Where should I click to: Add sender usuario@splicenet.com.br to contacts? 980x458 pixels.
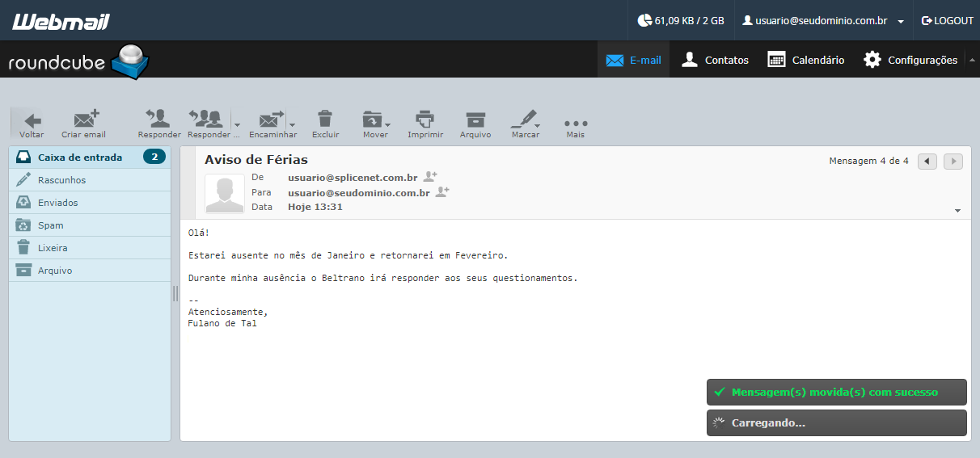[430, 176]
